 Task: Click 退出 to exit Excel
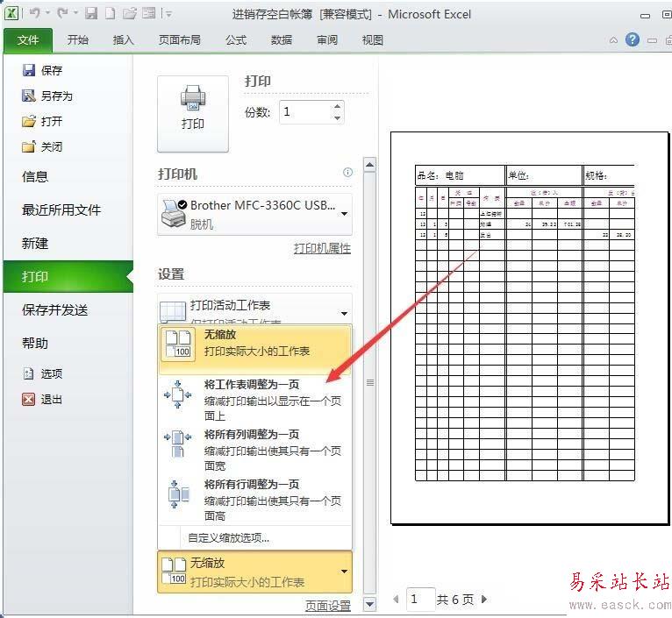pos(42,399)
